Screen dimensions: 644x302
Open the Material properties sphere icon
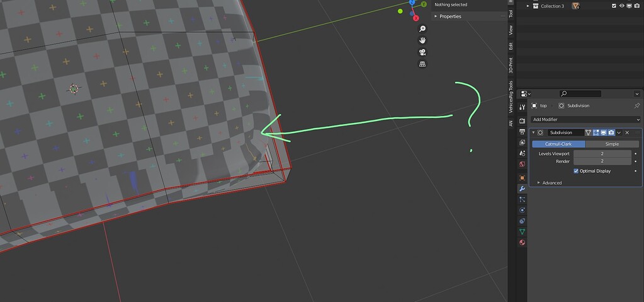coord(522,242)
